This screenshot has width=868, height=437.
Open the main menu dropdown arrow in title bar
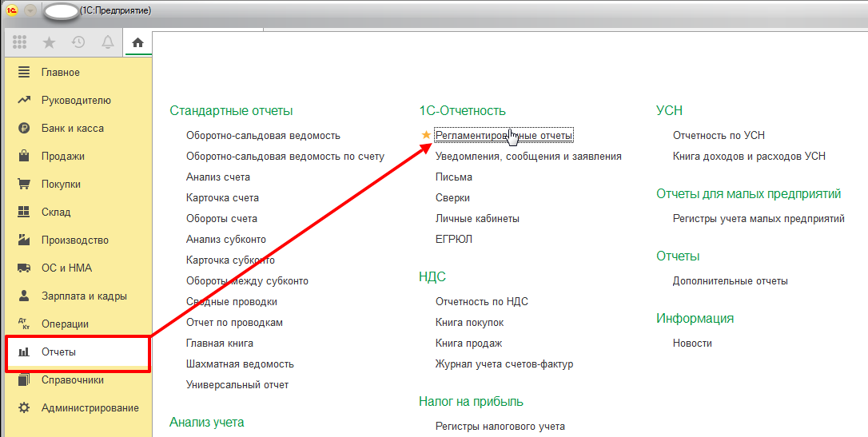coord(30,10)
